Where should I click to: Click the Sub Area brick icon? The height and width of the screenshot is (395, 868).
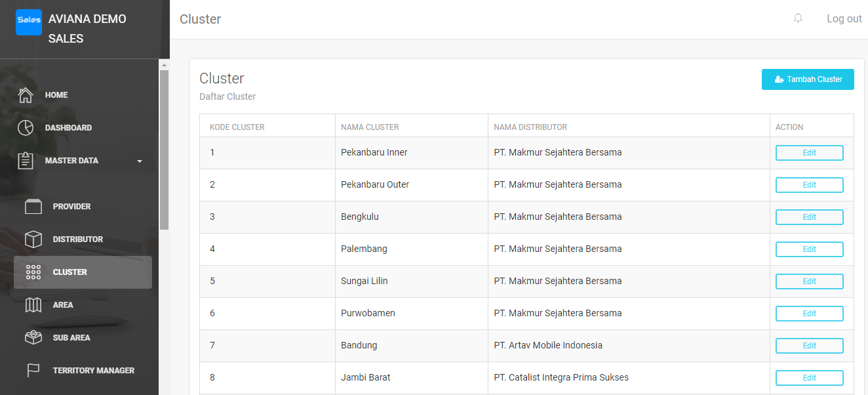point(33,338)
